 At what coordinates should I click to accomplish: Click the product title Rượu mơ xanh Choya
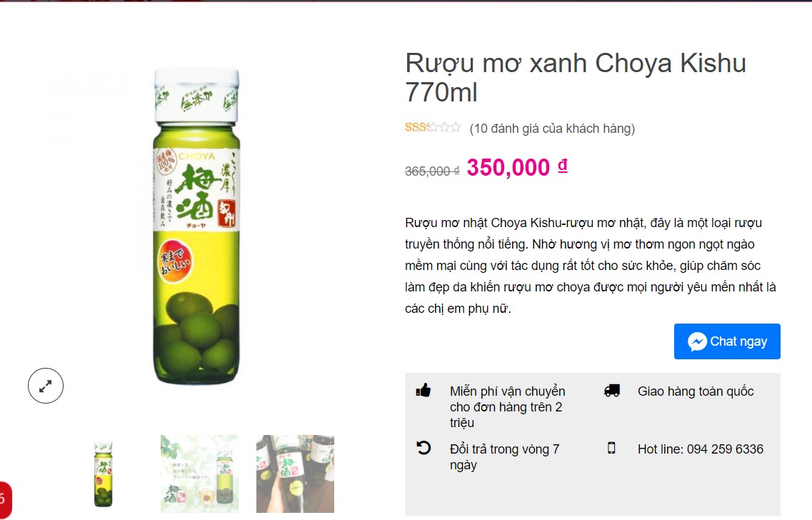tap(576, 77)
